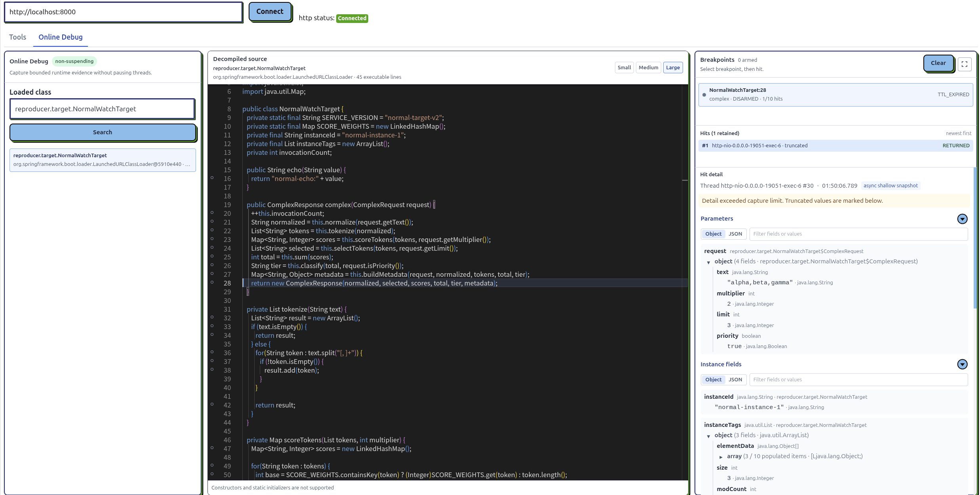
Task: Switch Parameters view to Object
Action: (x=713, y=234)
